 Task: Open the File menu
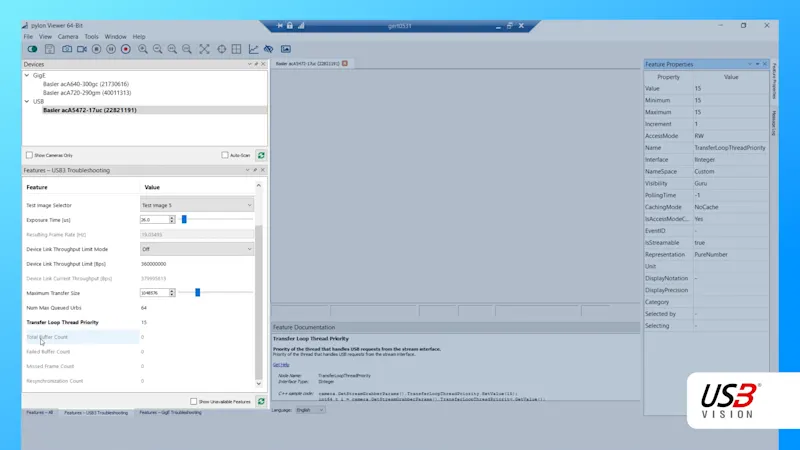coord(28,37)
